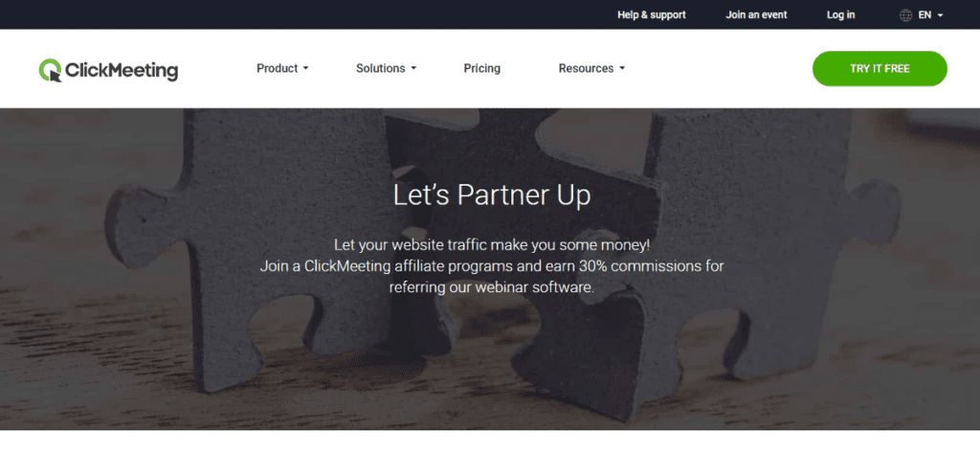The width and height of the screenshot is (980, 454).
Task: Open the Solutions menu
Action: [x=381, y=68]
